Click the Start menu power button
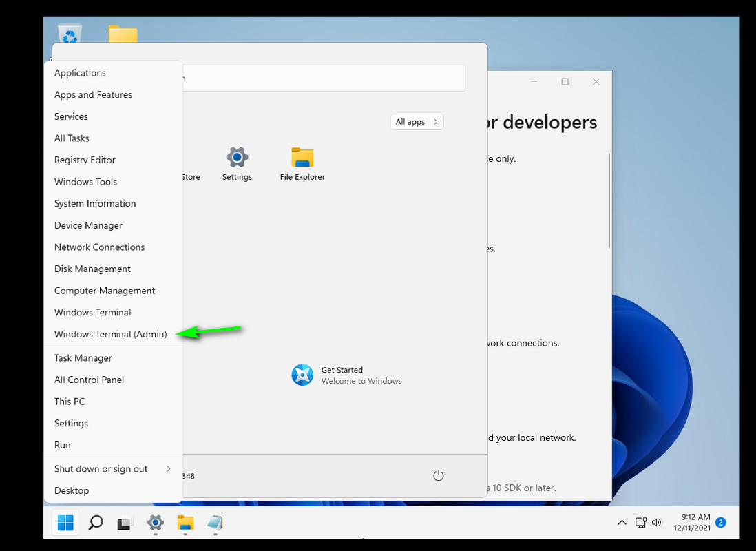Viewport: 756px width, 551px height. 438,476
